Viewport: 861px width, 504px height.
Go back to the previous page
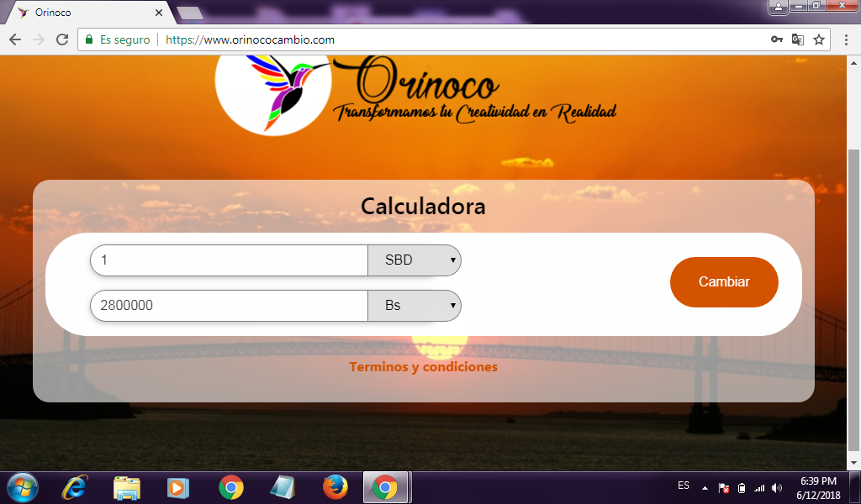coord(15,39)
